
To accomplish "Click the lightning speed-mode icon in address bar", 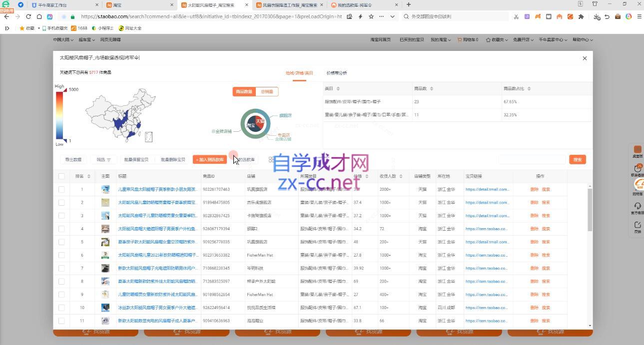I will tap(360, 16).
